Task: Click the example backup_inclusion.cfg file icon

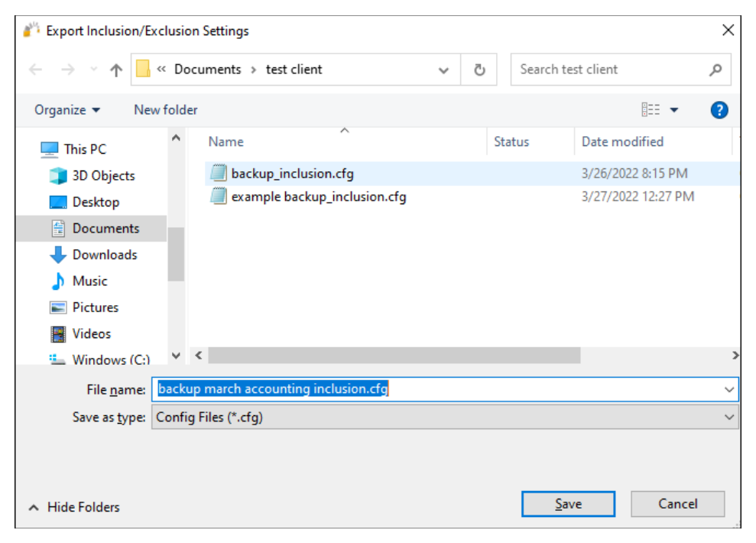Action: pyautogui.click(x=219, y=197)
